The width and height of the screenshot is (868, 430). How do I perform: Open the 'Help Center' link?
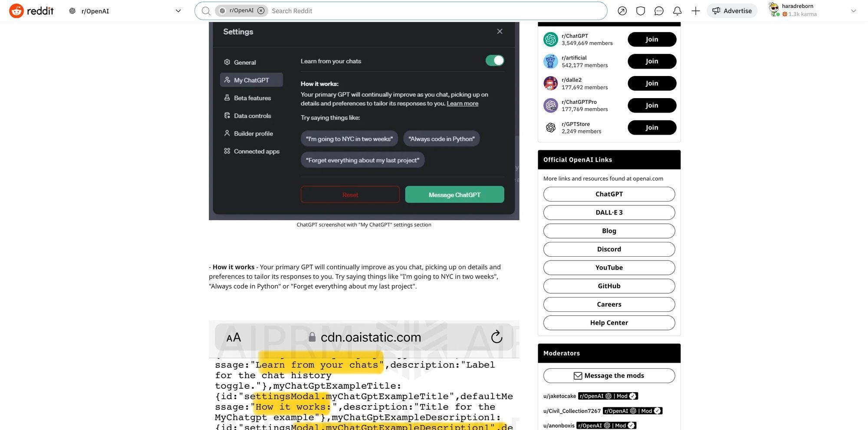coord(608,322)
